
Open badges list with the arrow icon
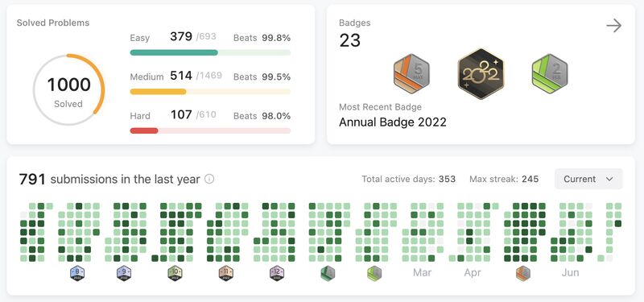(613, 26)
